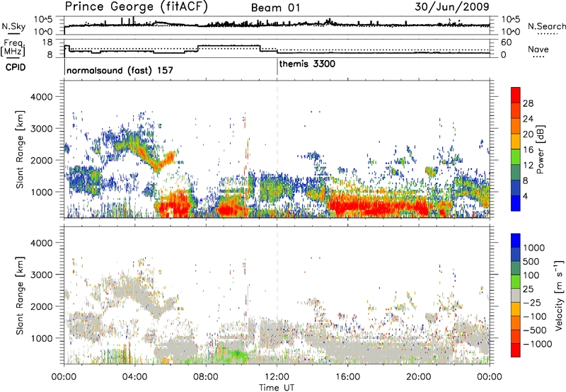Click the date "30/Jun/2009"
The image size is (566, 392).
coord(452,7)
